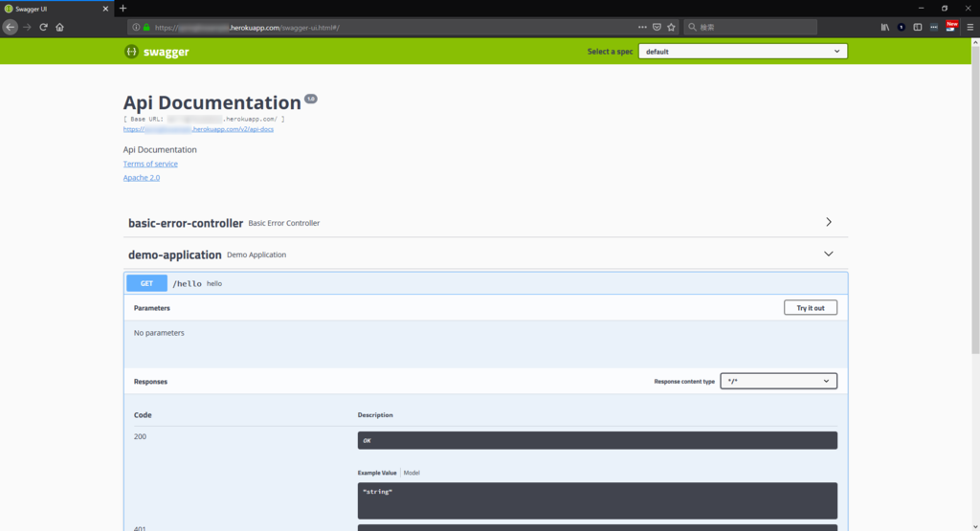
Task: Collapse the GET /hello operation
Action: (485, 283)
